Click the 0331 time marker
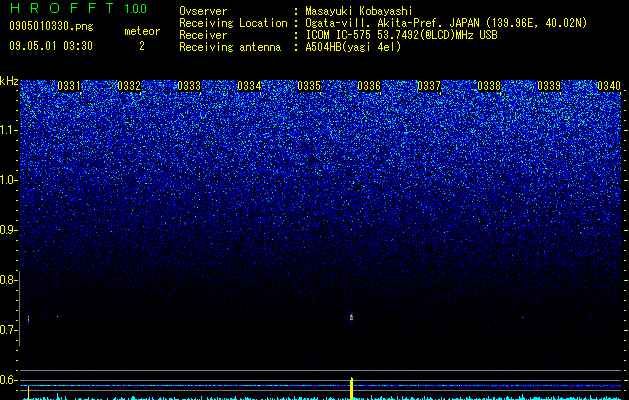The width and height of the screenshot is (629, 400). [69, 86]
